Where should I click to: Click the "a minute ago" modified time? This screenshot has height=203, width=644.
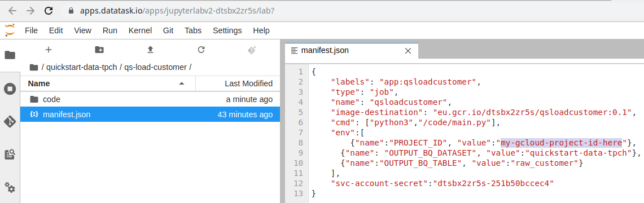[x=249, y=99]
